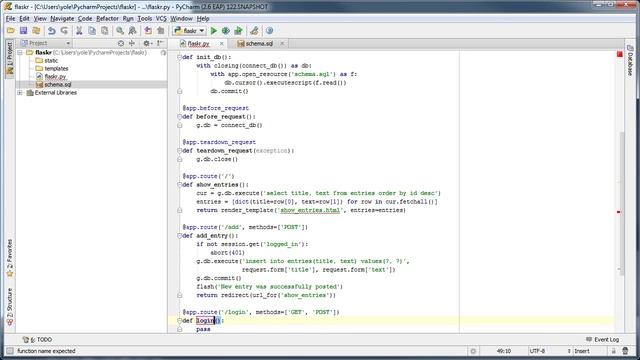Redo the last edit
The image size is (640, 360).
pos(64,31)
